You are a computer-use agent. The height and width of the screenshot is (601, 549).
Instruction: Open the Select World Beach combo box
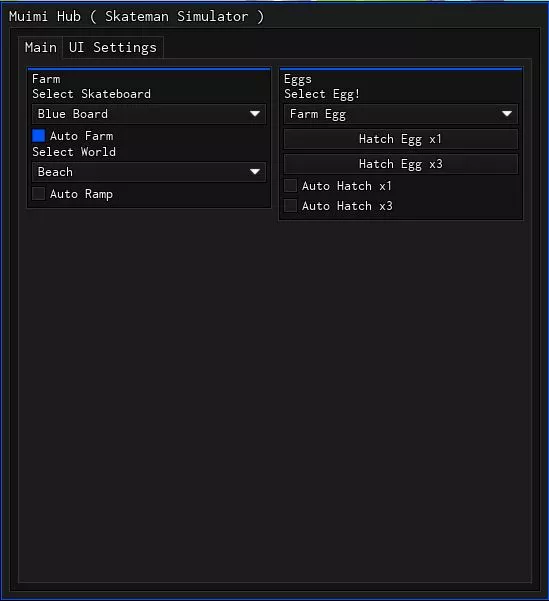tap(149, 172)
